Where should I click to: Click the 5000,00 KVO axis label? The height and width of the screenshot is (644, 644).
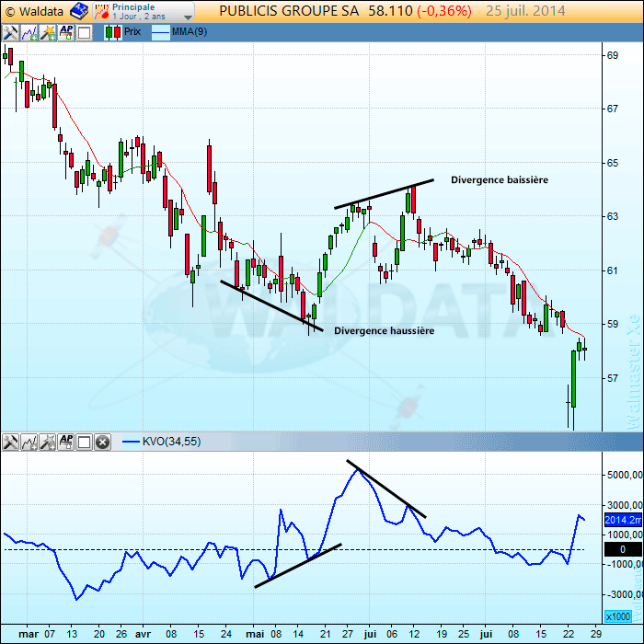(x=625, y=476)
